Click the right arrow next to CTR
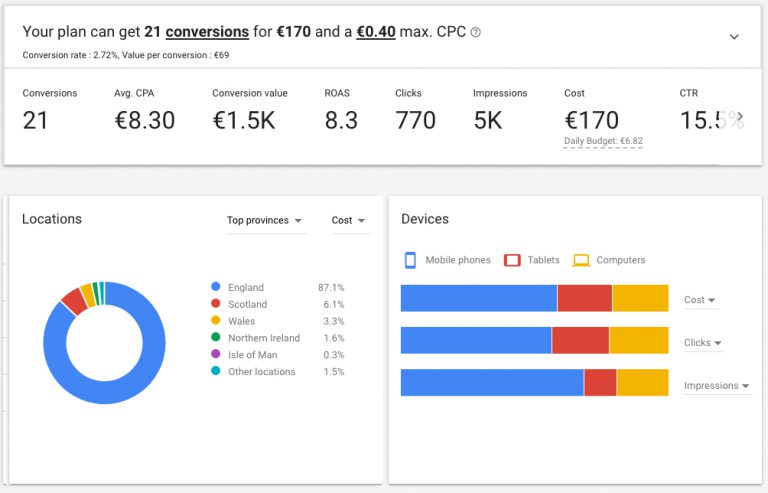This screenshot has width=768, height=493. click(x=739, y=116)
